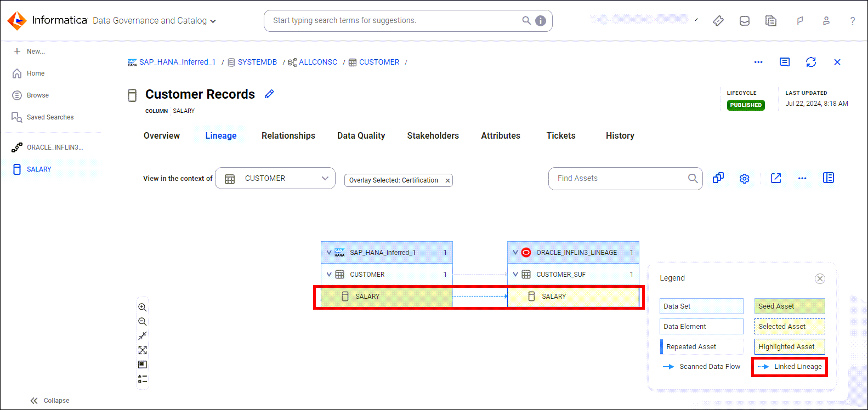Collapse the CUSTOMER table node
The width and height of the screenshot is (868, 410).
click(329, 275)
